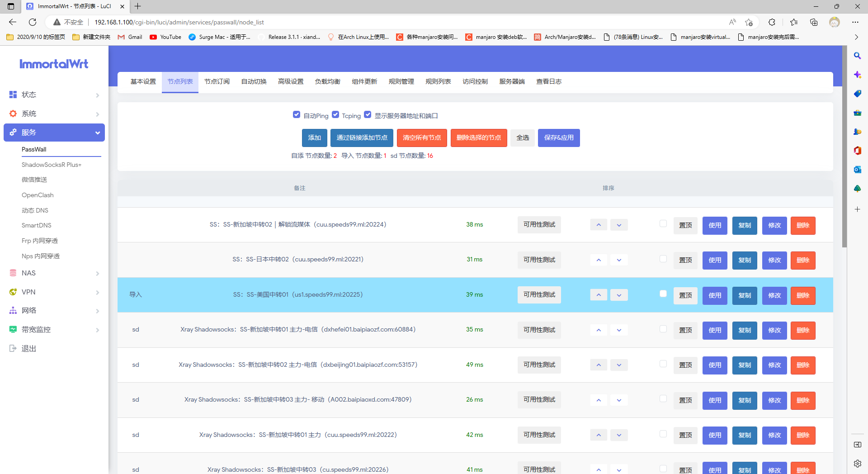Open SmartDNS in sidebar

37,226
